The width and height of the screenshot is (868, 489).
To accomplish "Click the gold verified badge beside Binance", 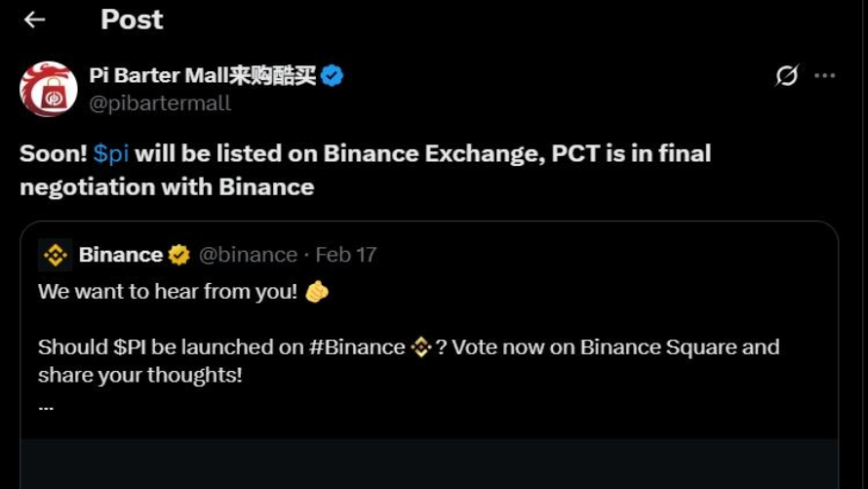I will coord(178,255).
